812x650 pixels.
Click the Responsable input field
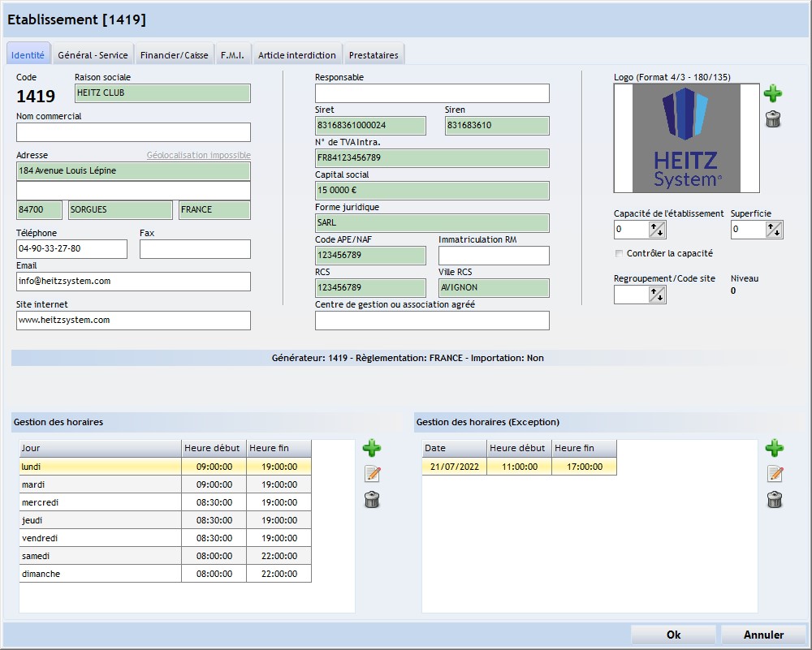tap(432, 93)
